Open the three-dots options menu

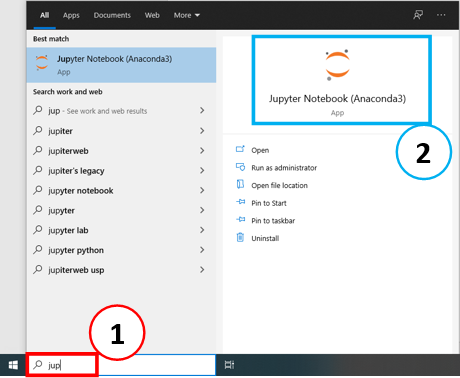click(x=441, y=15)
